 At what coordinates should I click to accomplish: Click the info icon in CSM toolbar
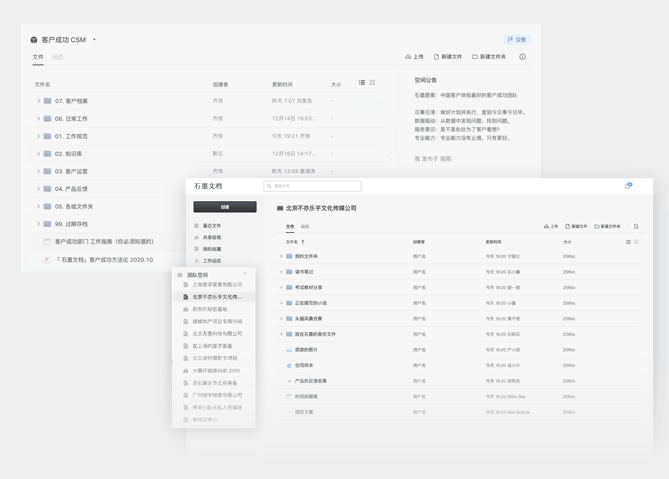[522, 57]
